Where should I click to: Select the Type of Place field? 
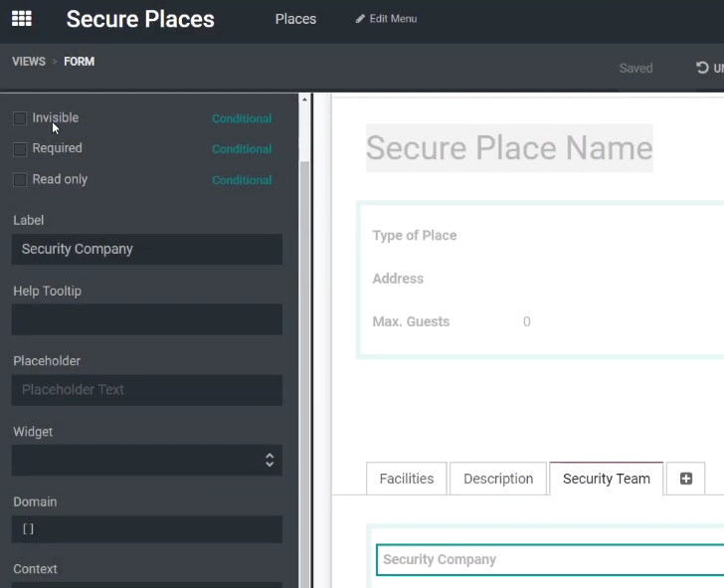414,236
